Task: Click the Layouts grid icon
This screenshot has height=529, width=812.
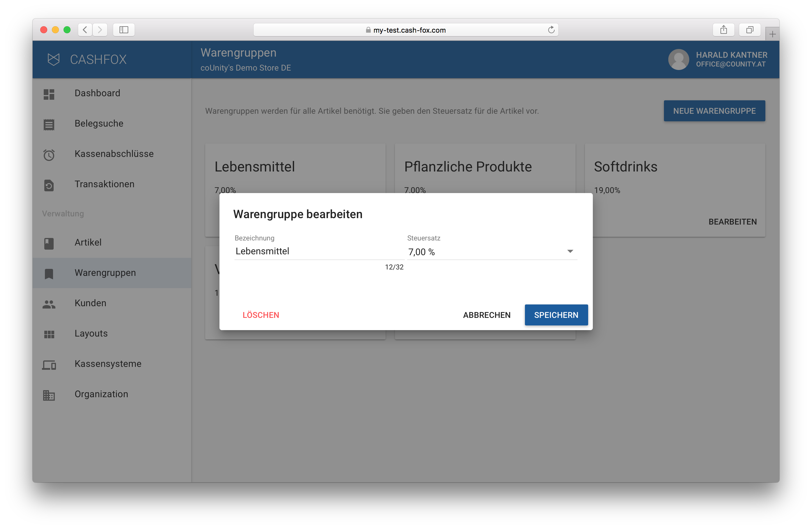Action: click(x=49, y=334)
